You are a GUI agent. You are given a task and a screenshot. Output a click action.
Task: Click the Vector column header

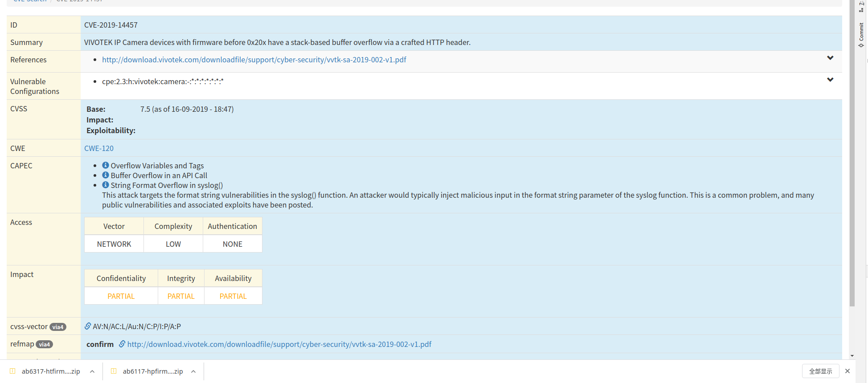[114, 226]
